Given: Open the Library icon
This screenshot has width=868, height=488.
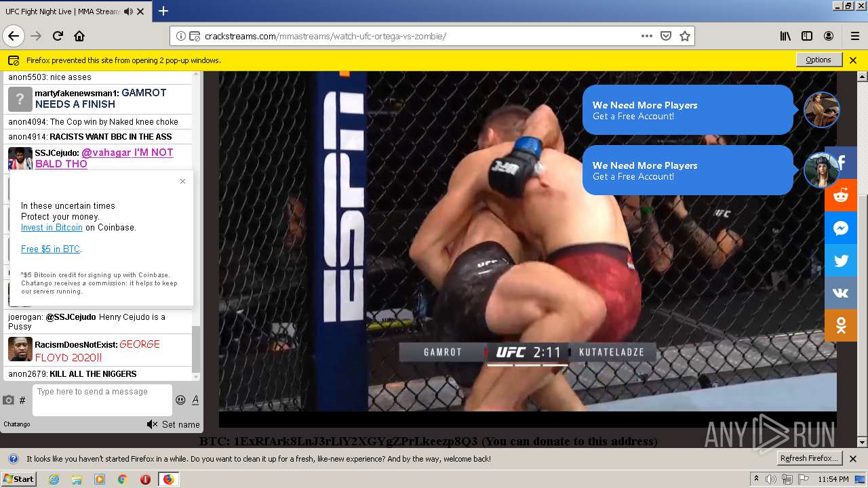Looking at the screenshot, I should pos(785,36).
